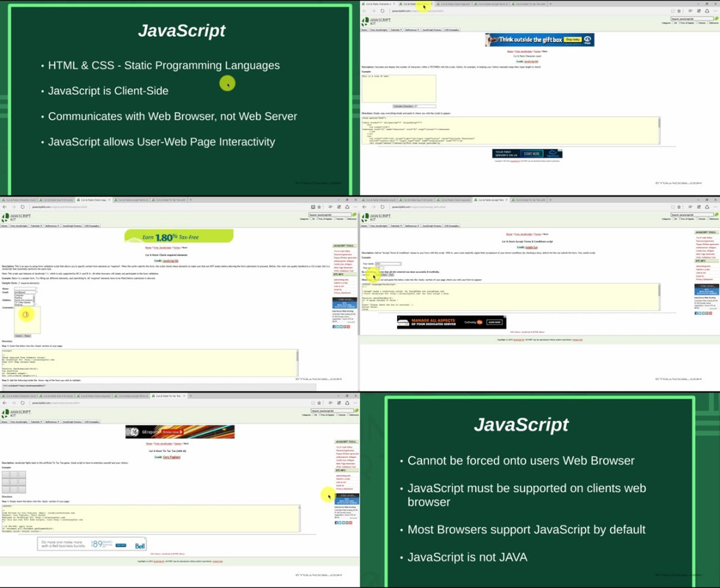Click share icon in Character count browser window

coord(707,11)
